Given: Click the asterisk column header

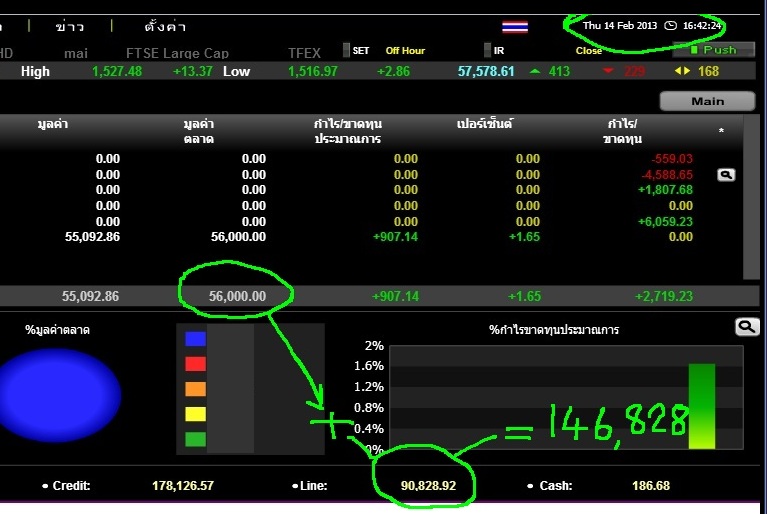Looking at the screenshot, I should pos(721,131).
